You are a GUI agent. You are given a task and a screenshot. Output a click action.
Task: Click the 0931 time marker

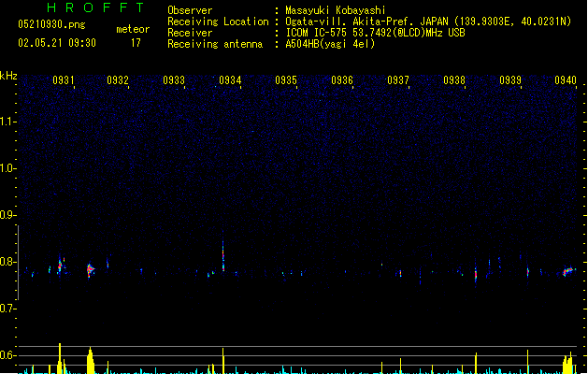(64, 80)
